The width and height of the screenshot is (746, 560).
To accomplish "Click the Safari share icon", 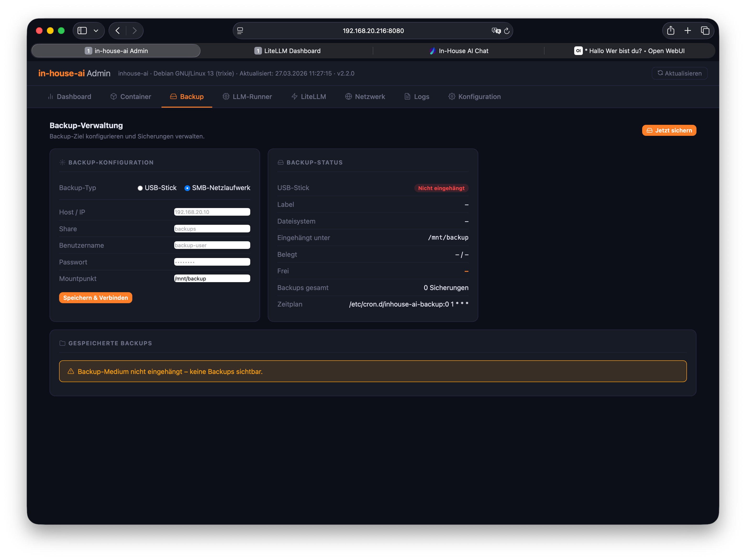I will coord(670,31).
